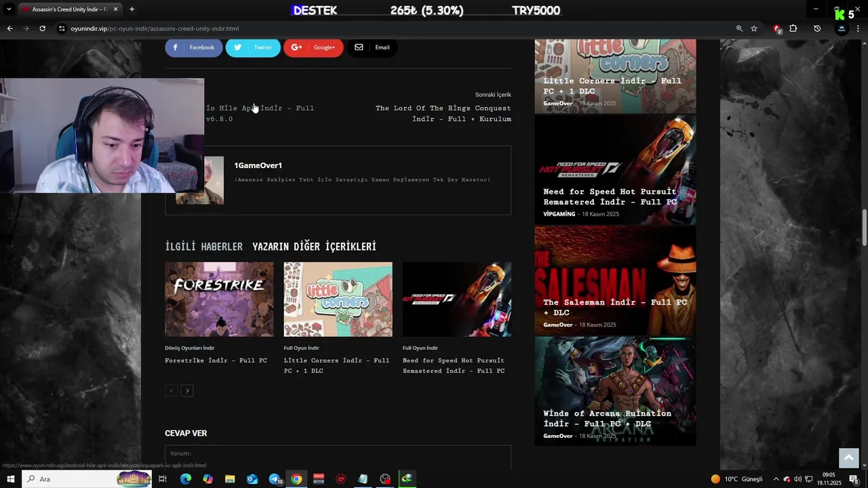Open the volume speaker tray icon
This screenshot has height=488, width=868.
(797, 479)
